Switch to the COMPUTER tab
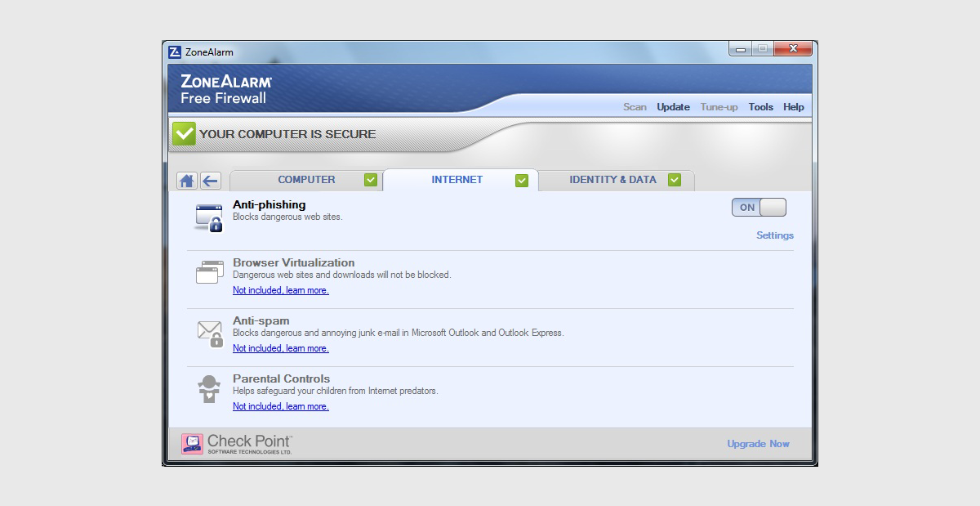 tap(306, 180)
